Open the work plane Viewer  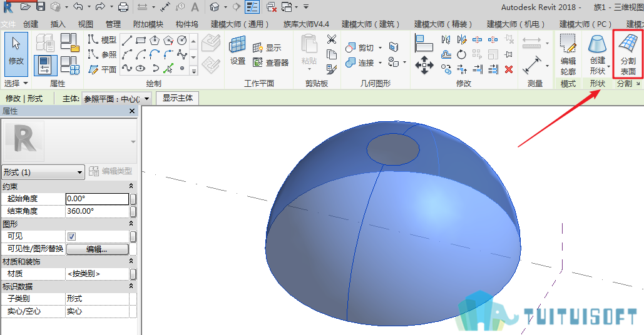pos(270,62)
